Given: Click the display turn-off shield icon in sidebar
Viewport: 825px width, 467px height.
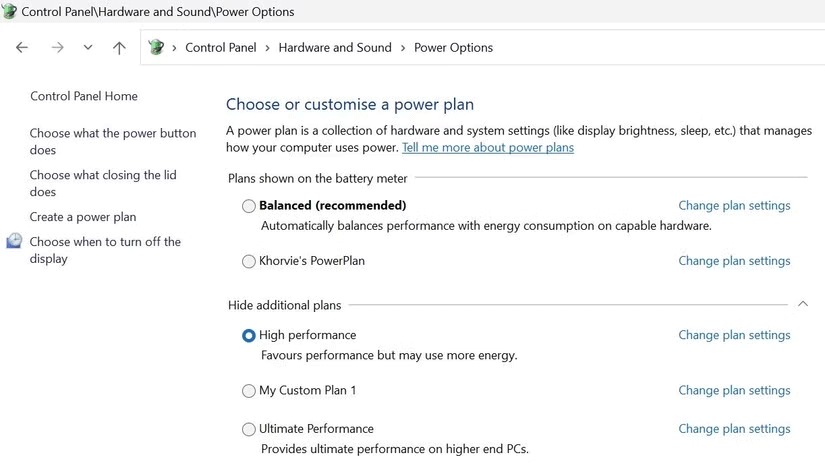Looking at the screenshot, I should click(x=14, y=241).
